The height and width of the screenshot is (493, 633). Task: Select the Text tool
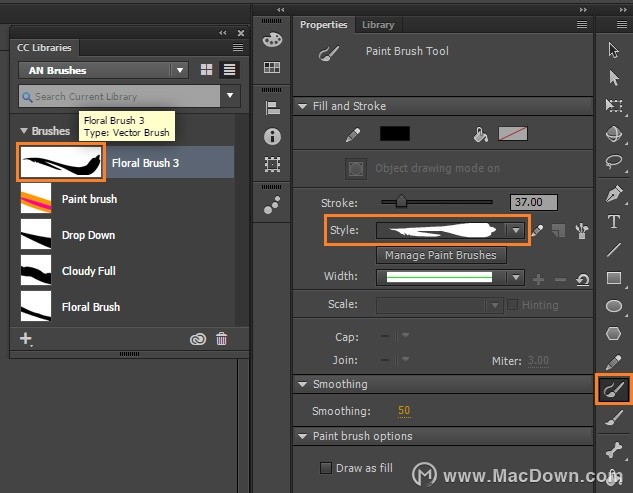coord(614,222)
